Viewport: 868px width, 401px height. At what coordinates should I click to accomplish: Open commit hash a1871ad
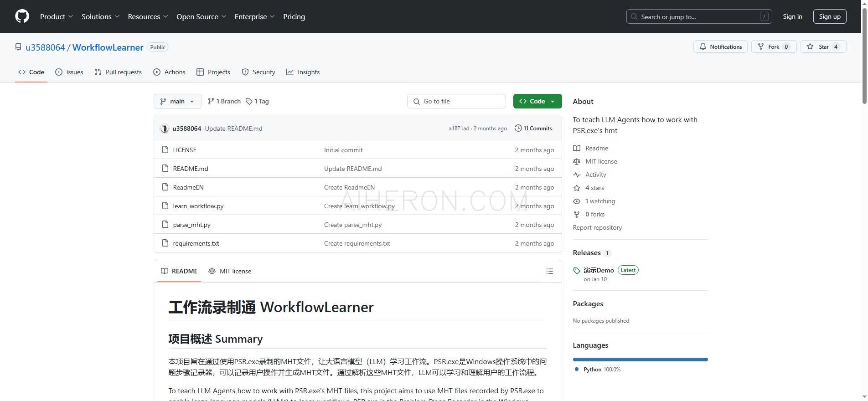[x=459, y=129]
